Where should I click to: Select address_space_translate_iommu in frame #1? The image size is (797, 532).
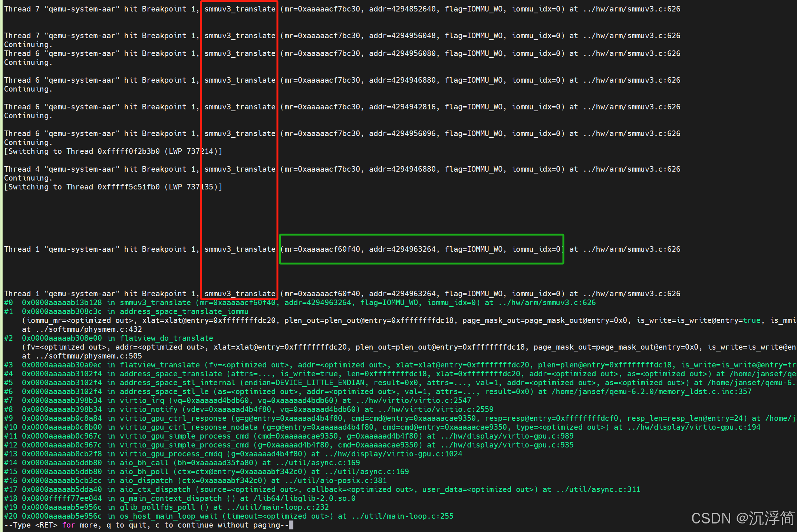click(184, 311)
